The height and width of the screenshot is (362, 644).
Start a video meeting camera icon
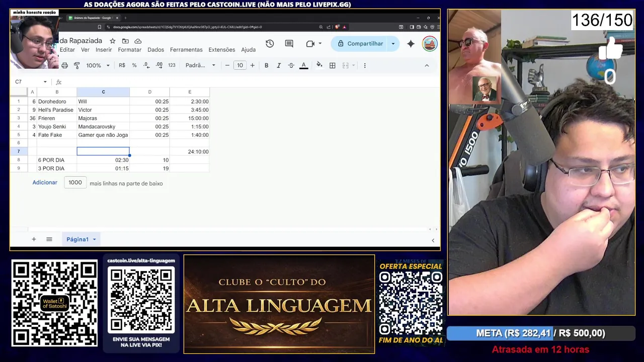tap(310, 44)
